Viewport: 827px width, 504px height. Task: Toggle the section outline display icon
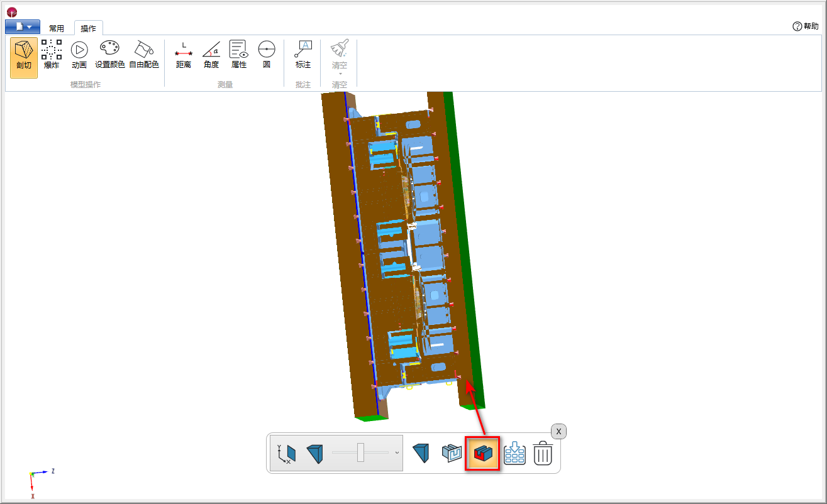[x=452, y=452]
